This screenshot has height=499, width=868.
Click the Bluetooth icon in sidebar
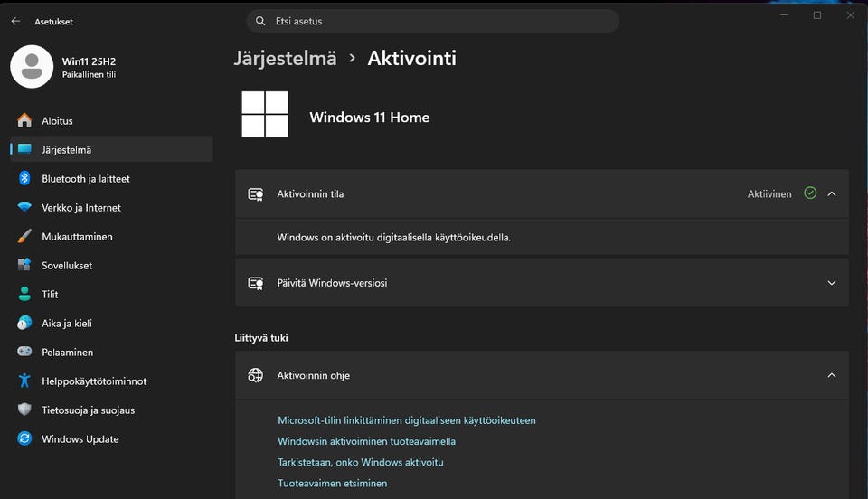(24, 178)
